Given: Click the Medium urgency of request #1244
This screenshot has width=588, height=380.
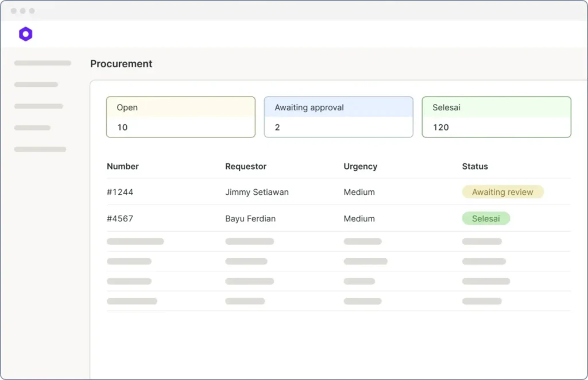Looking at the screenshot, I should tap(359, 192).
